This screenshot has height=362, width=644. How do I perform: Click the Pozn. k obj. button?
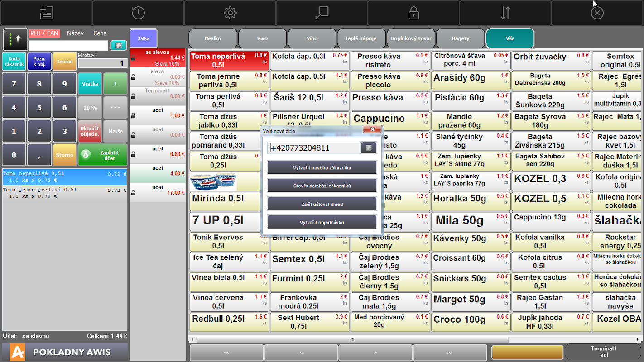[39, 62]
